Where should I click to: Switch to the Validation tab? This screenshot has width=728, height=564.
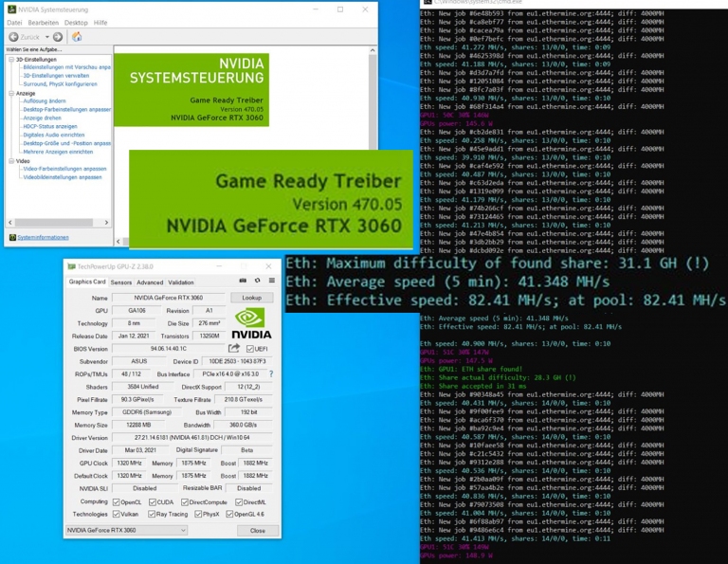click(x=181, y=282)
